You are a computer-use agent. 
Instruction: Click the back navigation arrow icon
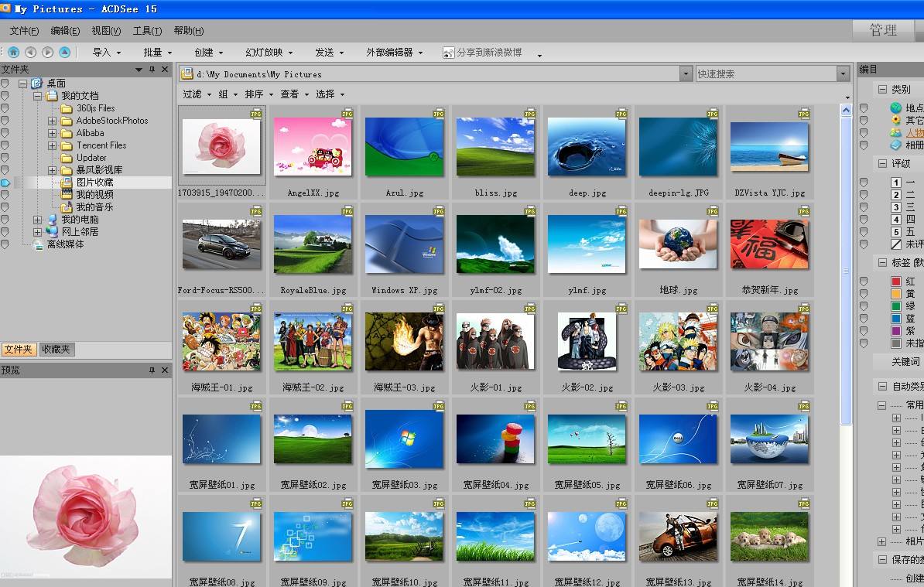[x=29, y=52]
